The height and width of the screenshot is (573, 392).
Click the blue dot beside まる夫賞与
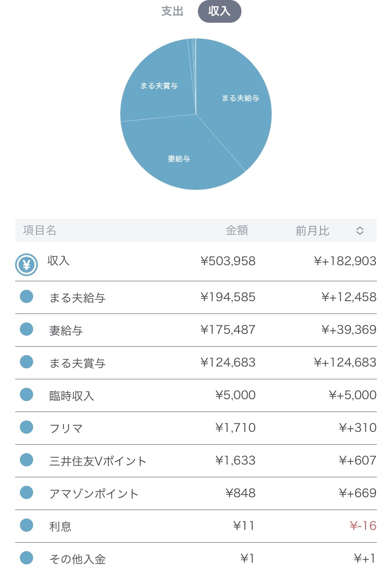(x=27, y=362)
